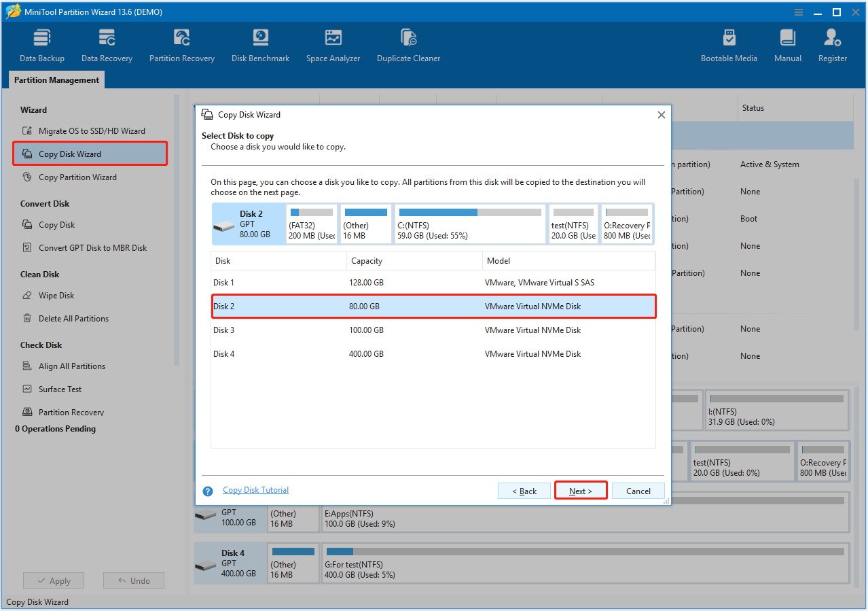Select the G:For test(NTFS) partition on Disk 4
Screen dimensions: 868x611
coord(585,564)
